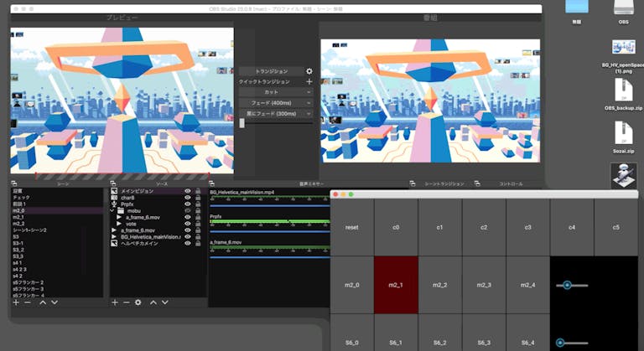Open transition settings gear icon
Viewport: 644px width, 351px height.
tap(309, 71)
